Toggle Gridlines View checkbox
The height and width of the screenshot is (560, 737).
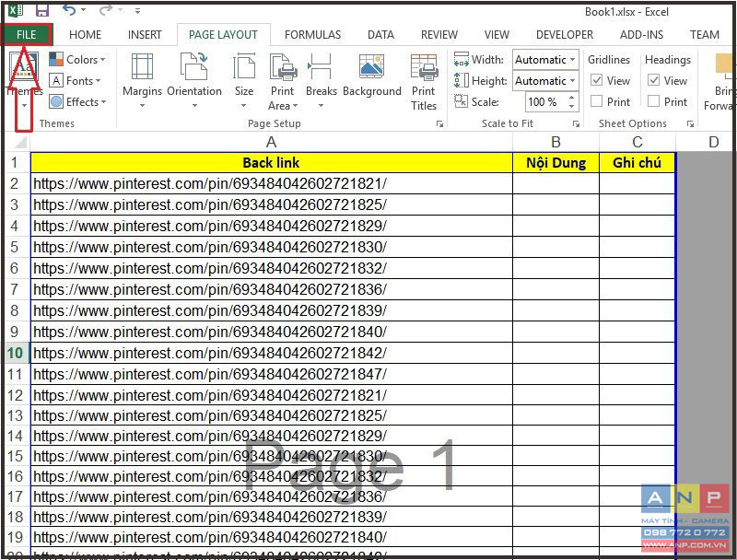point(596,80)
